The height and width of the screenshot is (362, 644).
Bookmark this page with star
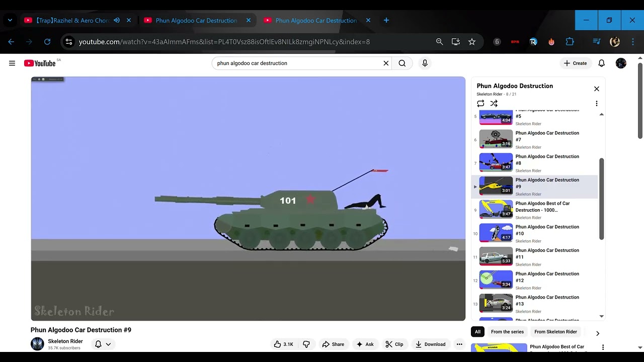click(x=472, y=42)
